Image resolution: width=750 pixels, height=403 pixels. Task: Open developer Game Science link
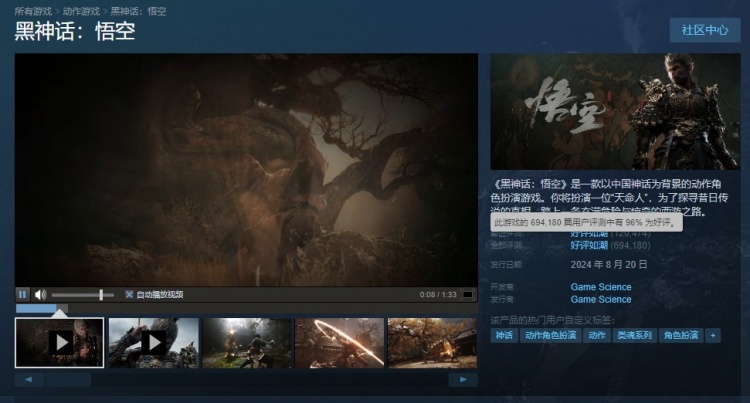(601, 287)
